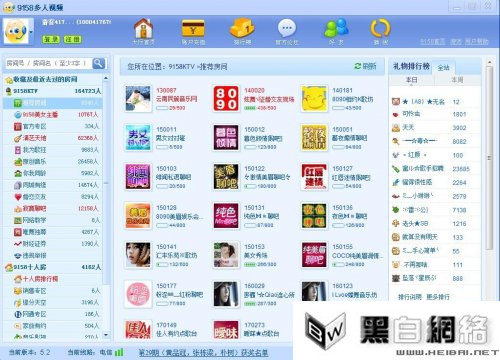The width and height of the screenshot is (500, 360).
Task: Open room 140181 yellow smiley thumbnail
Action: point(314,98)
